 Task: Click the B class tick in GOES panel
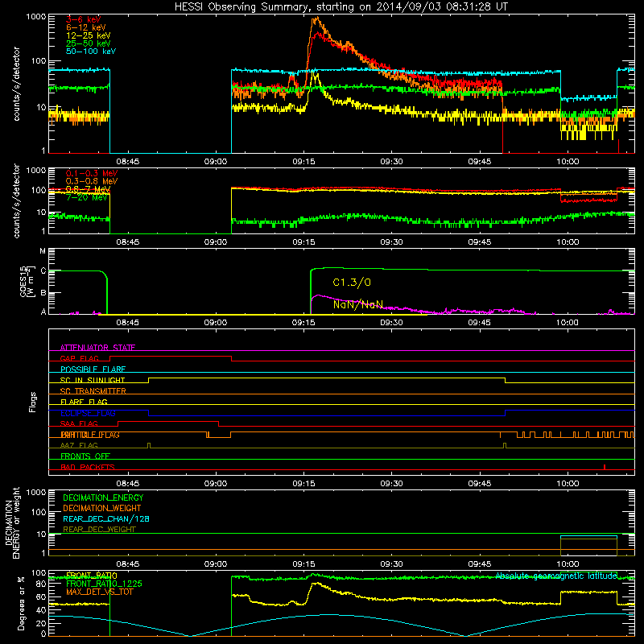tap(43, 293)
